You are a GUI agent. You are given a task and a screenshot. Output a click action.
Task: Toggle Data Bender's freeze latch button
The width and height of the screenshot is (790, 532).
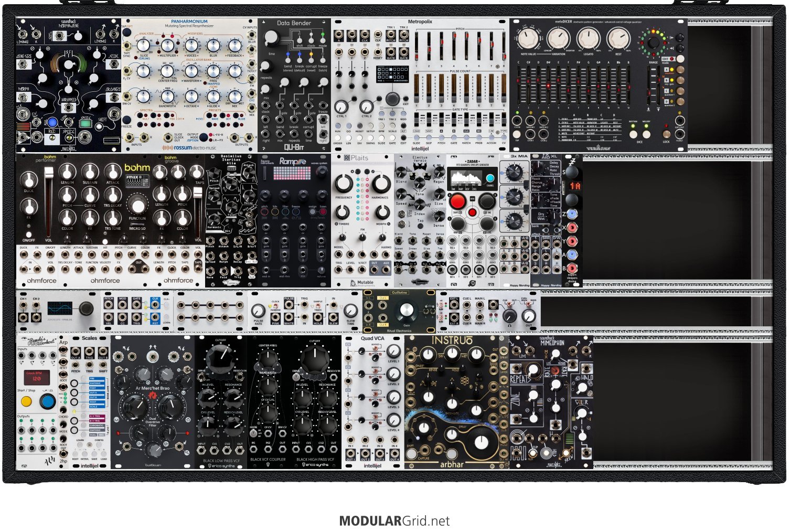pyautogui.click(x=323, y=60)
